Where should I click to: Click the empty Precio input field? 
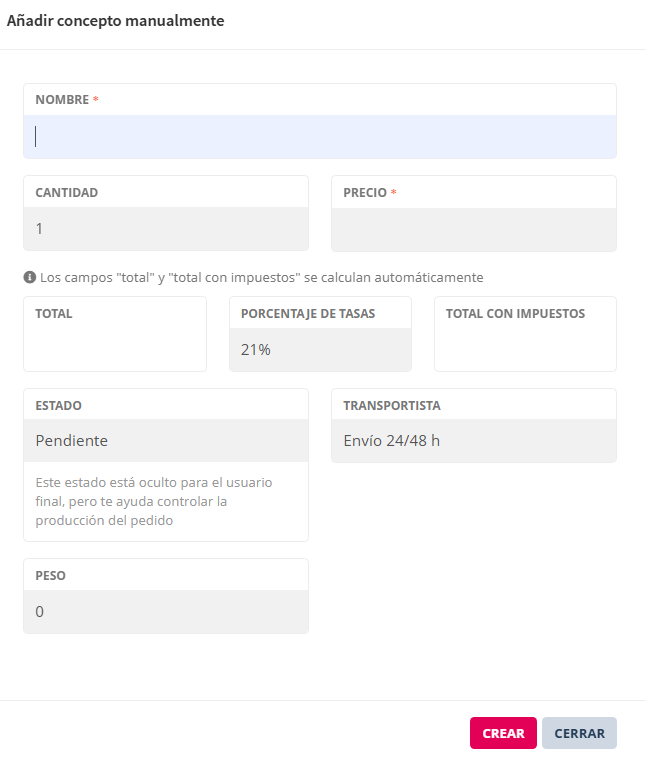click(473, 230)
